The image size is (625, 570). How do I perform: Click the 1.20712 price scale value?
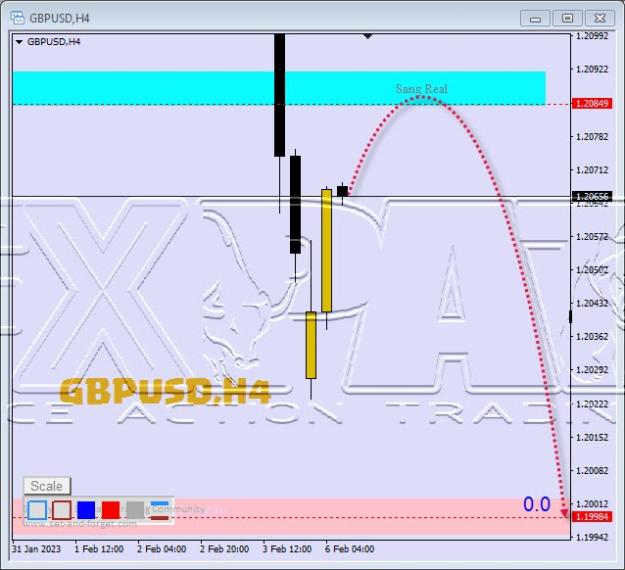click(x=592, y=170)
